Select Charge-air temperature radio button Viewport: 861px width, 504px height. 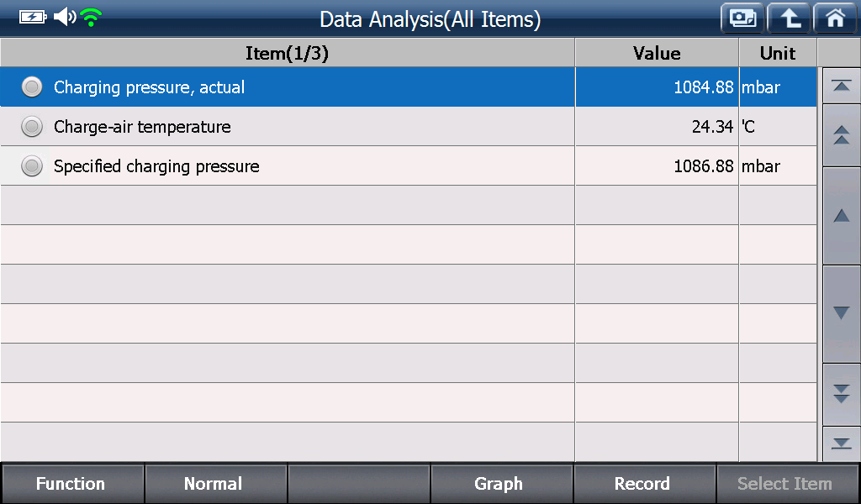(x=32, y=126)
